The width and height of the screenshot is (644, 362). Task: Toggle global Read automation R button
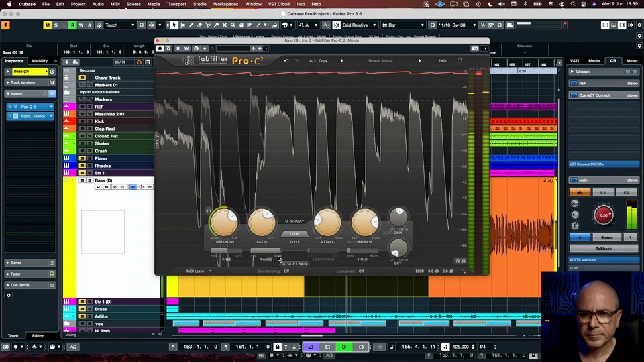coord(72,25)
